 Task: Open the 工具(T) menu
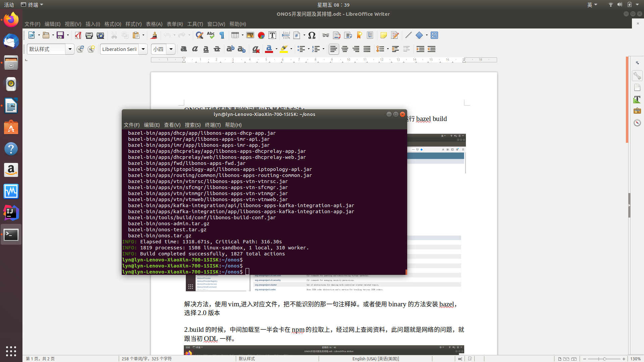(195, 24)
